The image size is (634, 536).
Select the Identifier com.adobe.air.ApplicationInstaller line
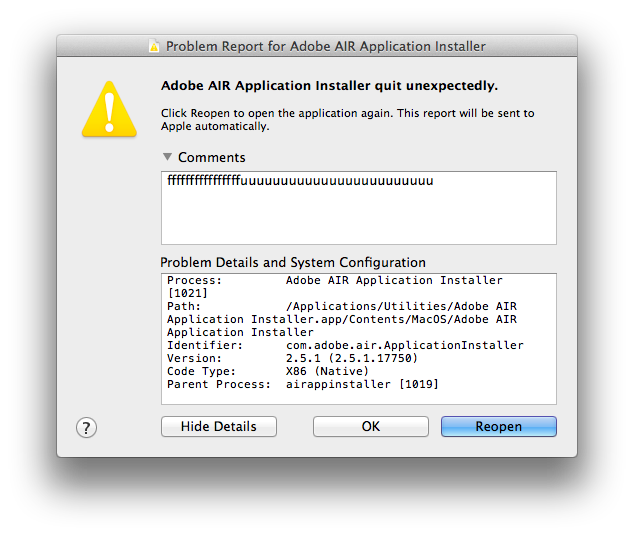tap(345, 345)
